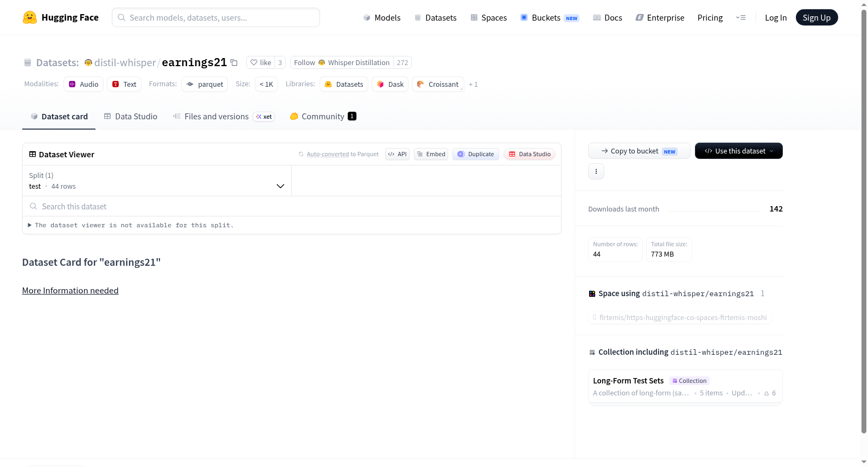Open follower count 272
Image resolution: width=868 pixels, height=467 pixels.
point(403,62)
